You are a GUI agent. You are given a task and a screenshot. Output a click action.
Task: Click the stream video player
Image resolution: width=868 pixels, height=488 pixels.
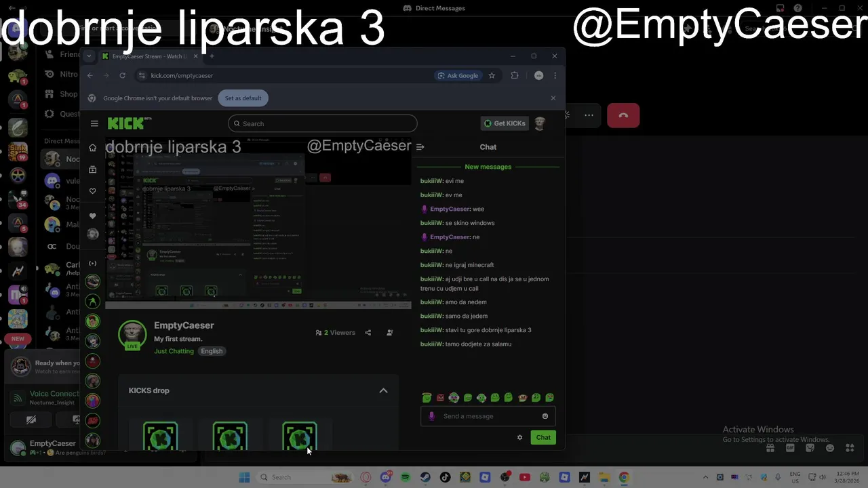pos(258,224)
